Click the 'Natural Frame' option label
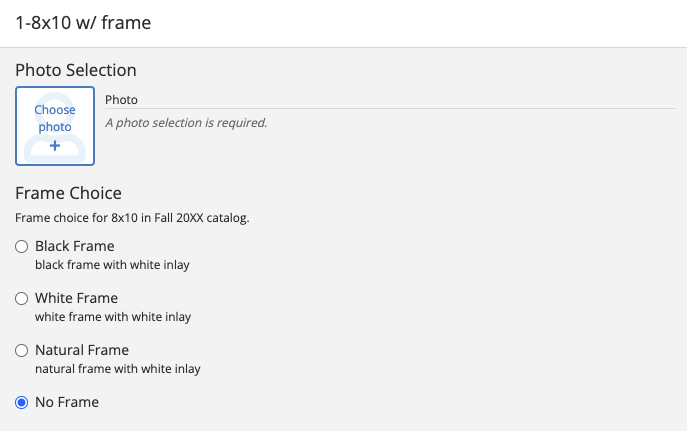This screenshot has height=431, width=687. pyautogui.click(x=82, y=350)
